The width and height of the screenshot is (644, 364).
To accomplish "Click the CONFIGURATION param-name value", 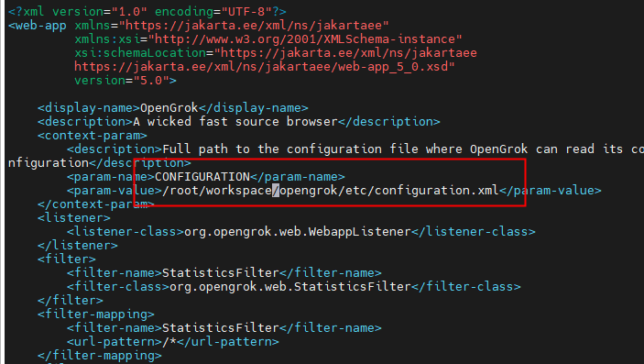I will pos(202,176).
